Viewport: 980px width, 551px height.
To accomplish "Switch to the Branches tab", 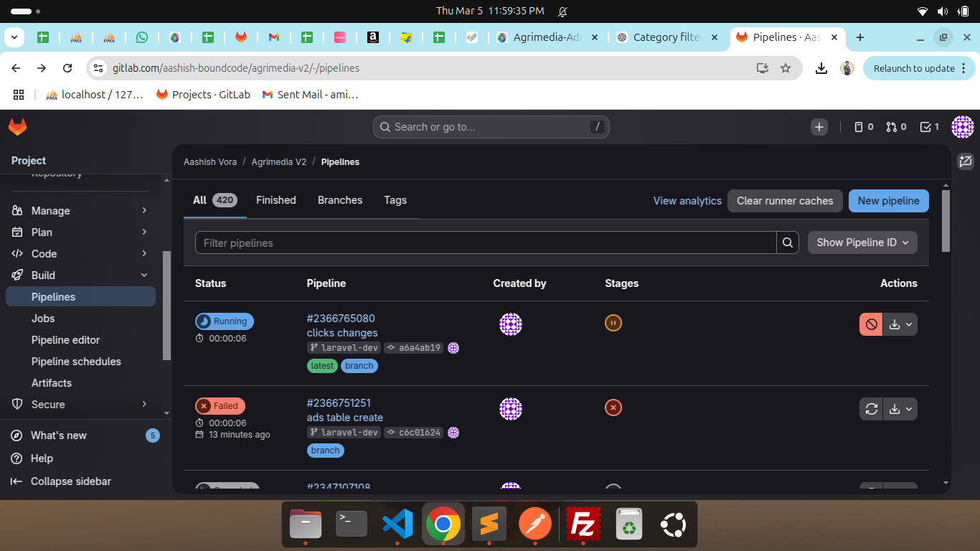I will [x=340, y=200].
